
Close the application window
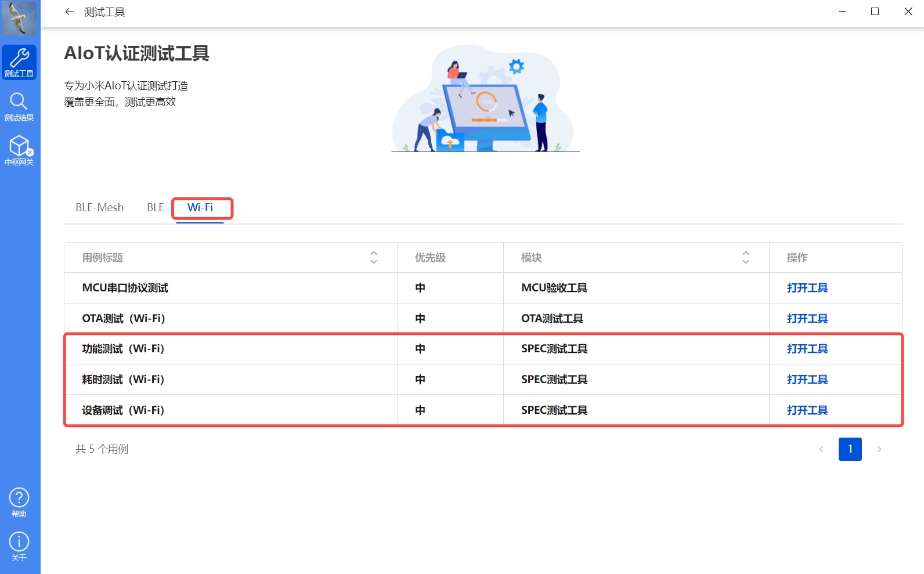click(x=908, y=12)
